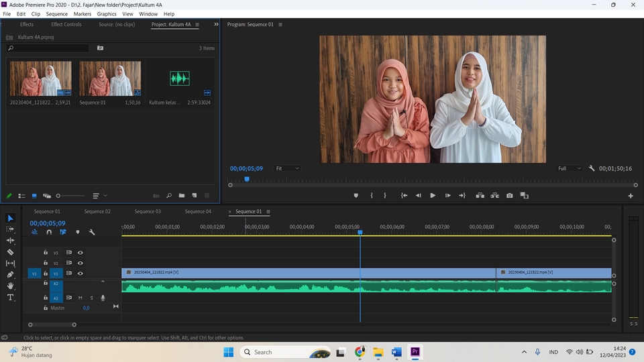Open the Fit zoom level dropdown
This screenshot has width=644, height=362.
coord(287,168)
